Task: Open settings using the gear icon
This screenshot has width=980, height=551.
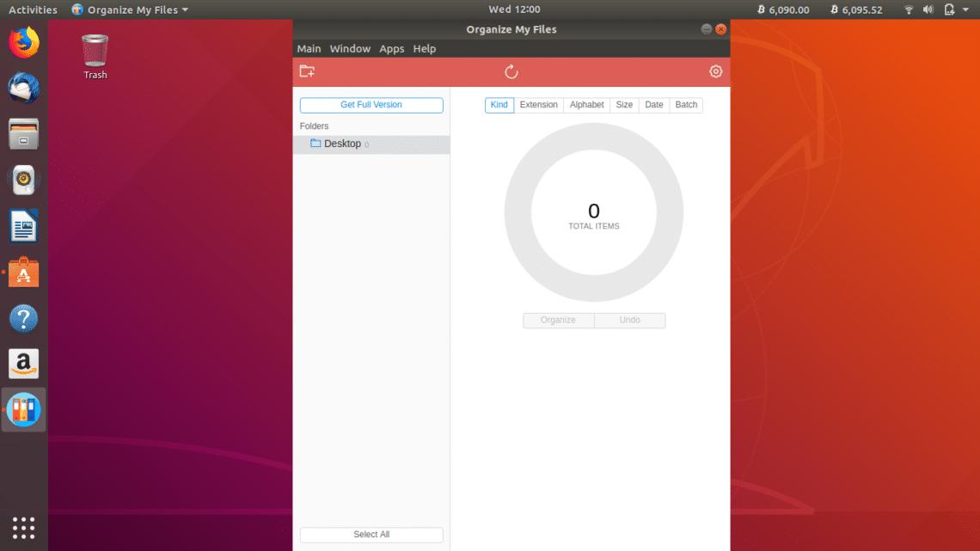Action: 715,70
